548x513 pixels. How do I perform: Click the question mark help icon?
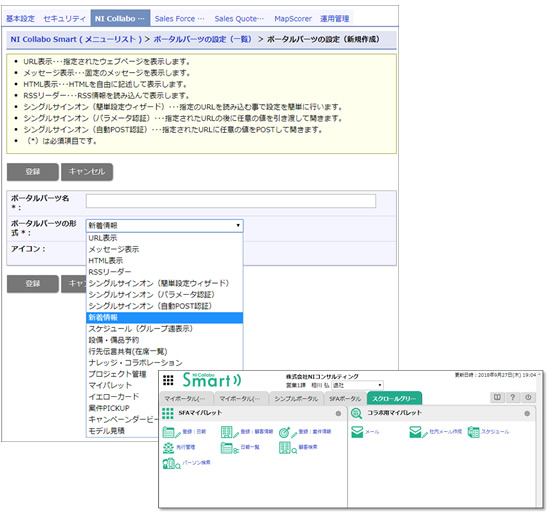click(x=513, y=397)
